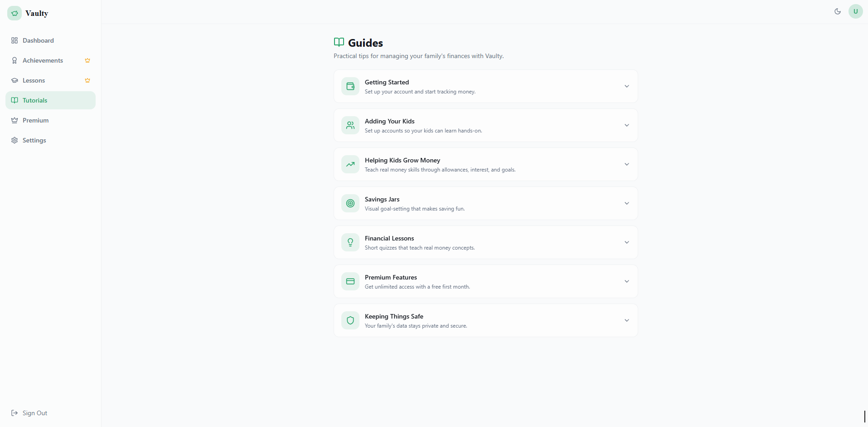This screenshot has width=868, height=427.
Task: Expand the Savings Jars section
Action: click(627, 203)
